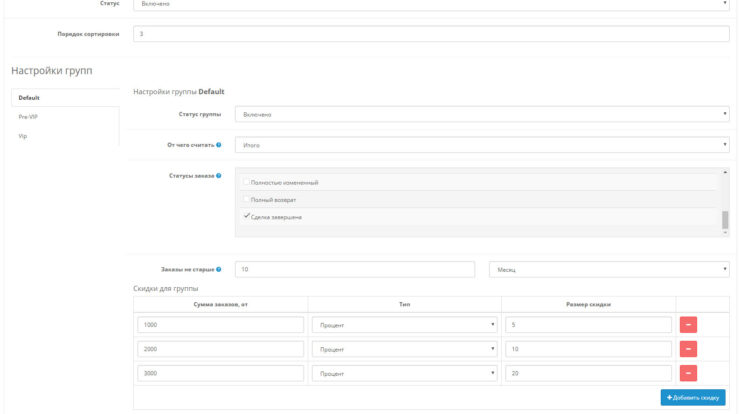The height and width of the screenshot is (414, 740).
Task: Open type dropdown for 3000 row
Action: (x=404, y=373)
